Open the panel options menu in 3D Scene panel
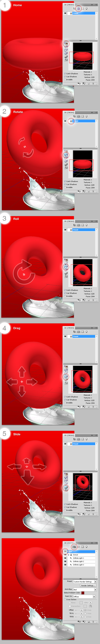This screenshot has width=100, height=644. (96, 543)
